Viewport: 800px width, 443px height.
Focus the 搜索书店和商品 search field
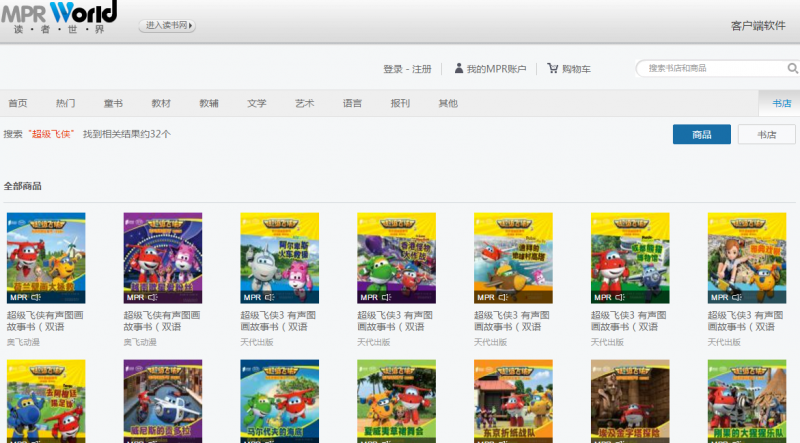[714, 68]
